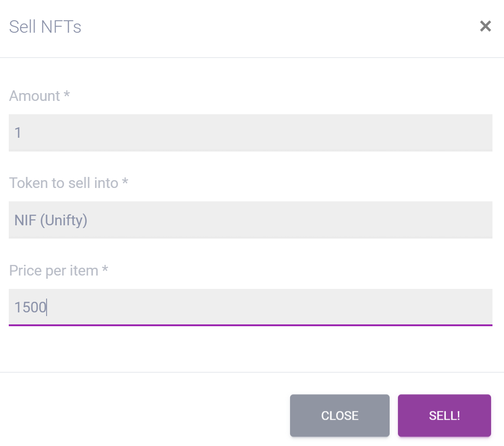
Task: Click the Token to sell into label
Action: click(64, 183)
